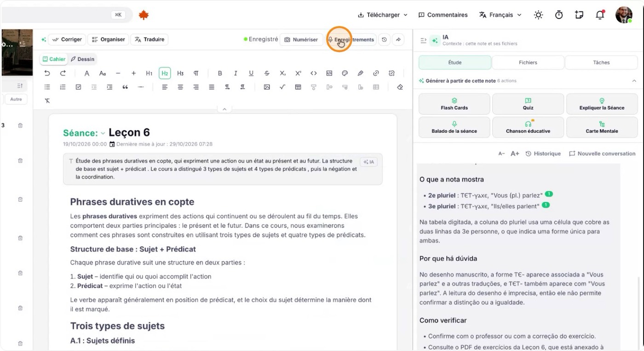The image size is (644, 351).
Task: Toggle bold formatting
Action: tap(220, 73)
